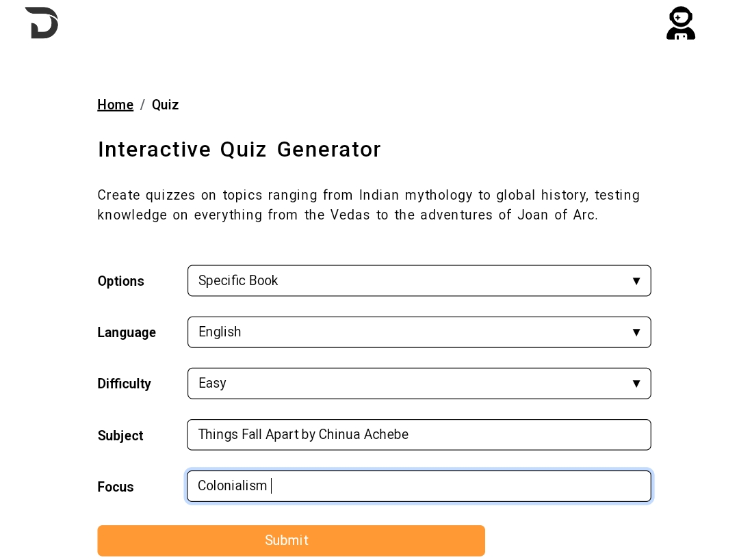Submit the quiz generator form

tap(291, 541)
